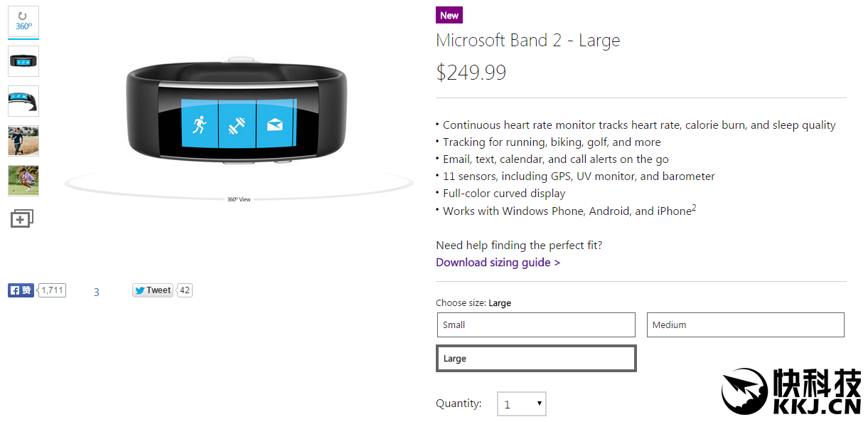Click the more images gallery icon
The height and width of the screenshot is (422, 868).
click(x=22, y=218)
